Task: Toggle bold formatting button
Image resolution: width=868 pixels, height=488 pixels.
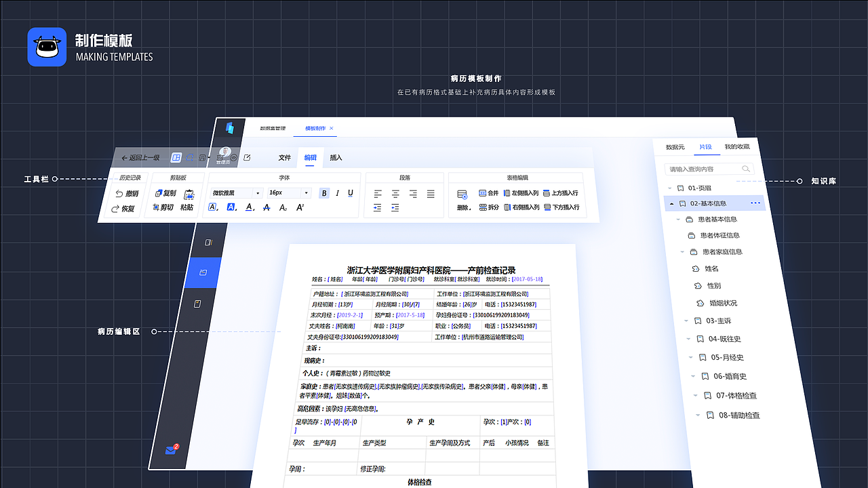Action: pos(324,193)
